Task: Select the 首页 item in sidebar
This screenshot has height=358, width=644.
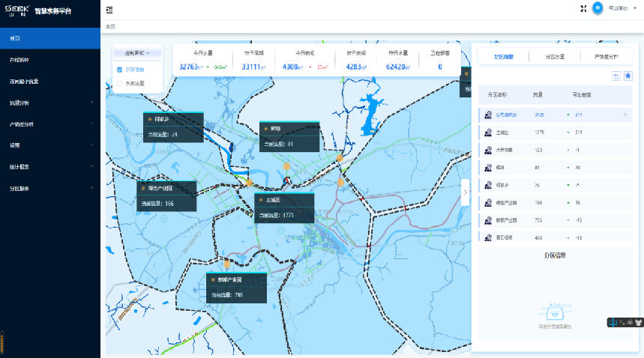Action: [49, 38]
